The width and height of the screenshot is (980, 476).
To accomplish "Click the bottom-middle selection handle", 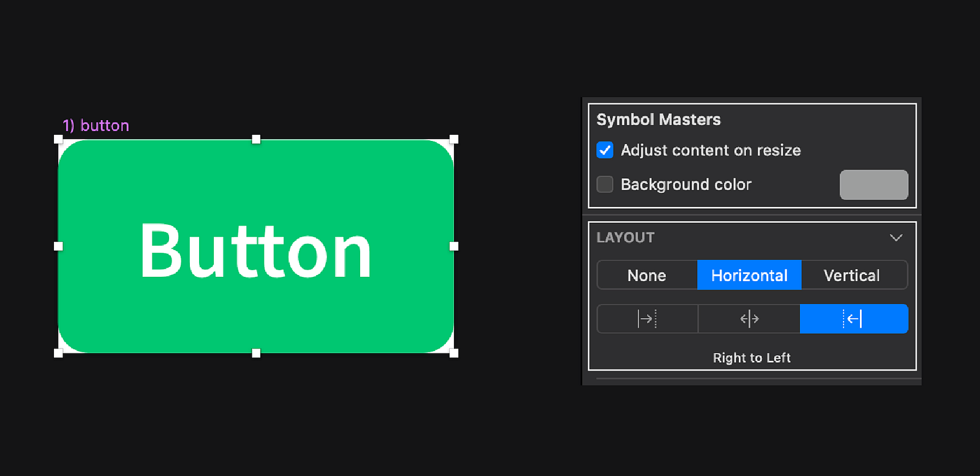I will (x=256, y=353).
